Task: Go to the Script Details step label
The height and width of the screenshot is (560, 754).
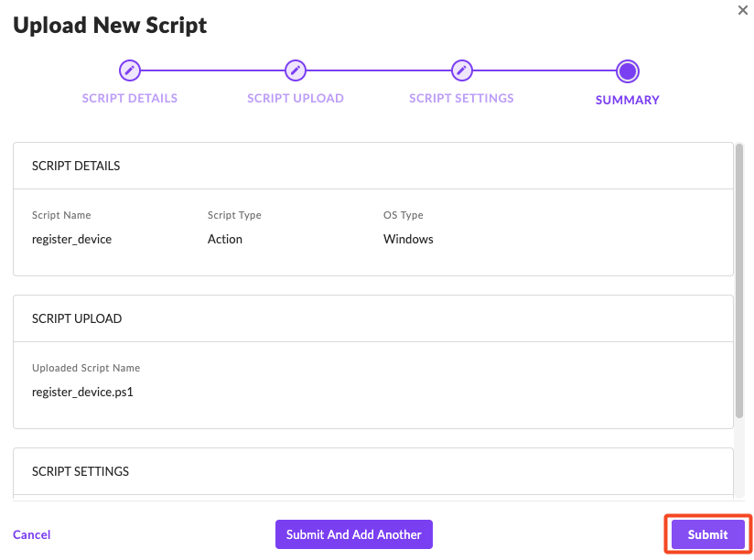Action: [130, 98]
